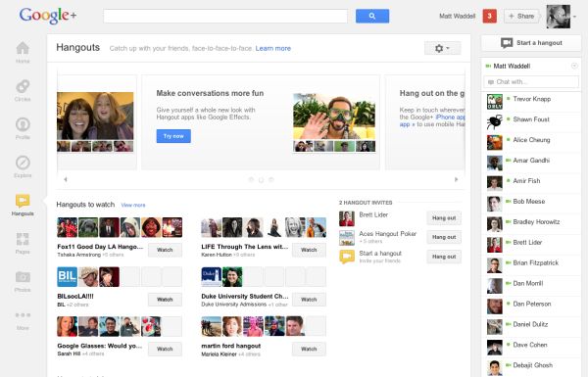Click Brett Lider avatar in invites
The image size is (588, 377).
pyautogui.click(x=347, y=218)
